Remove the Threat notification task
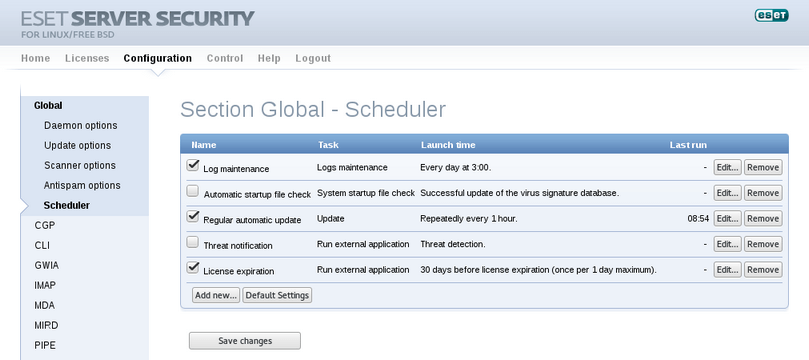 pos(763,244)
